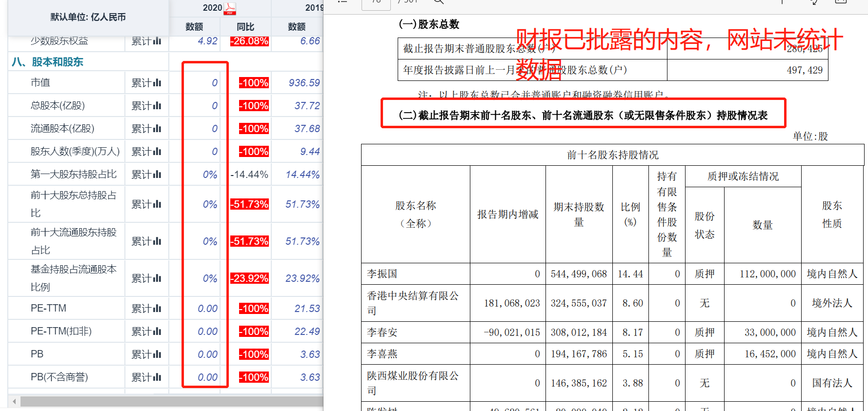This screenshot has width=868, height=411.
Task: Click the 2019 PE-TTM value 21.53
Action: click(307, 309)
